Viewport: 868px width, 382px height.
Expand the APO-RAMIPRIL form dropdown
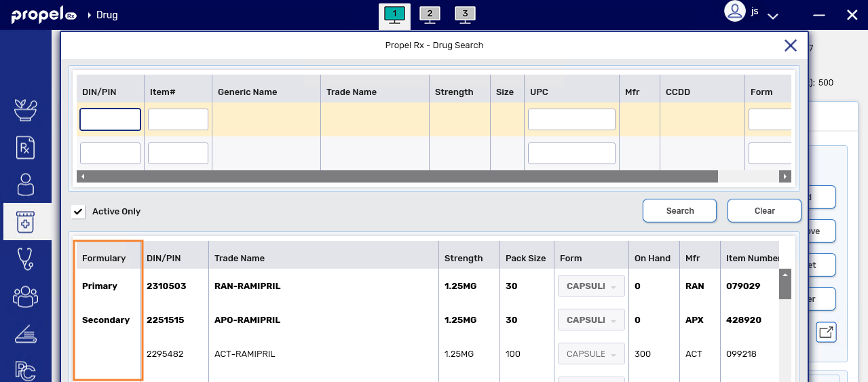click(x=591, y=320)
